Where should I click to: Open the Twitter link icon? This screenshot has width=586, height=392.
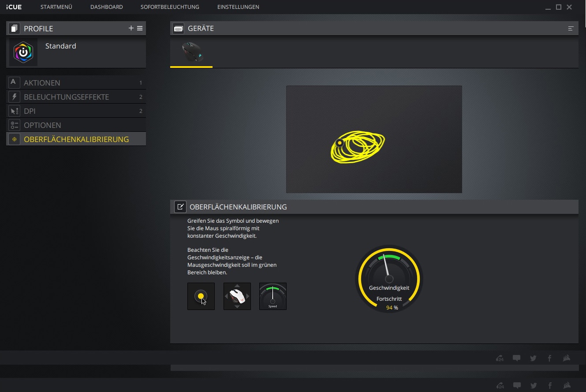533,358
